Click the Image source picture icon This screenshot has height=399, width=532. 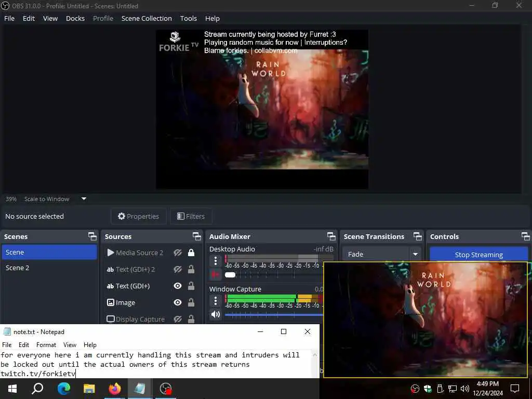point(111,302)
